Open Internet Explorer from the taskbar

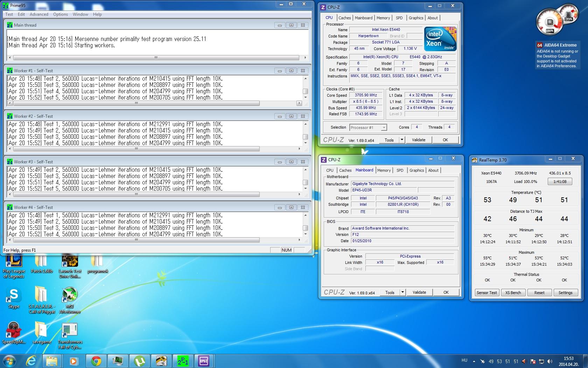tap(31, 361)
